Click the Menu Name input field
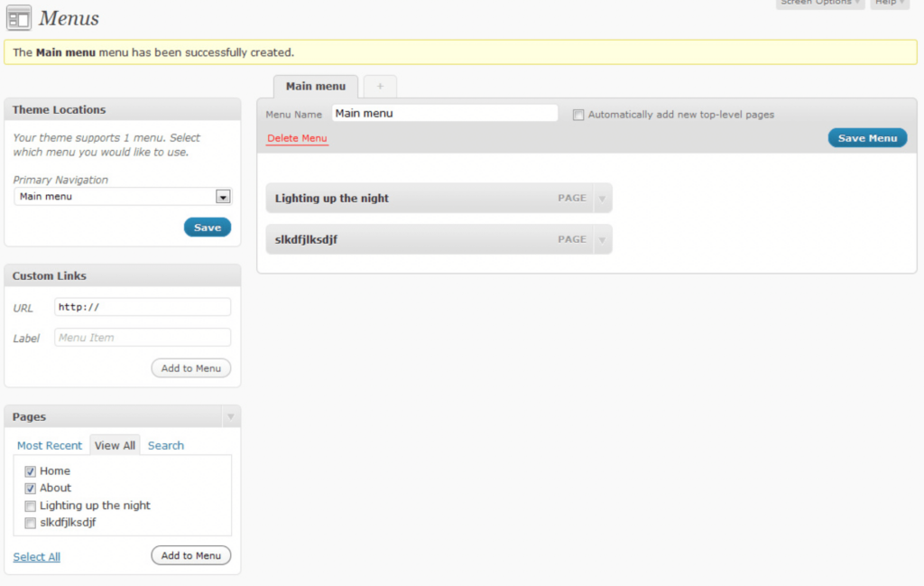The width and height of the screenshot is (924, 586). coord(444,113)
